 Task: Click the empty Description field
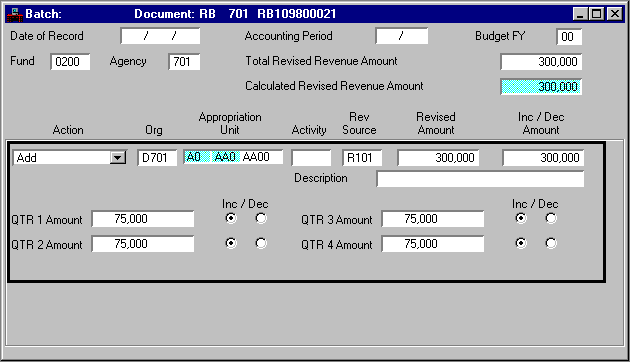tap(480, 179)
